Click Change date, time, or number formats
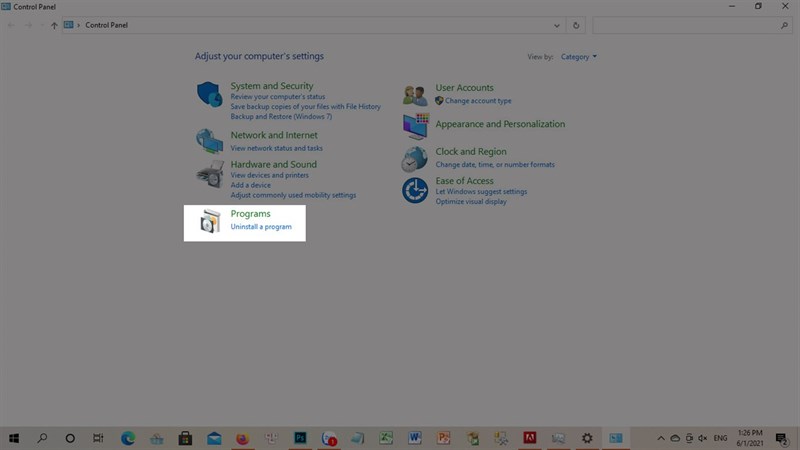The width and height of the screenshot is (800, 450). (495, 164)
